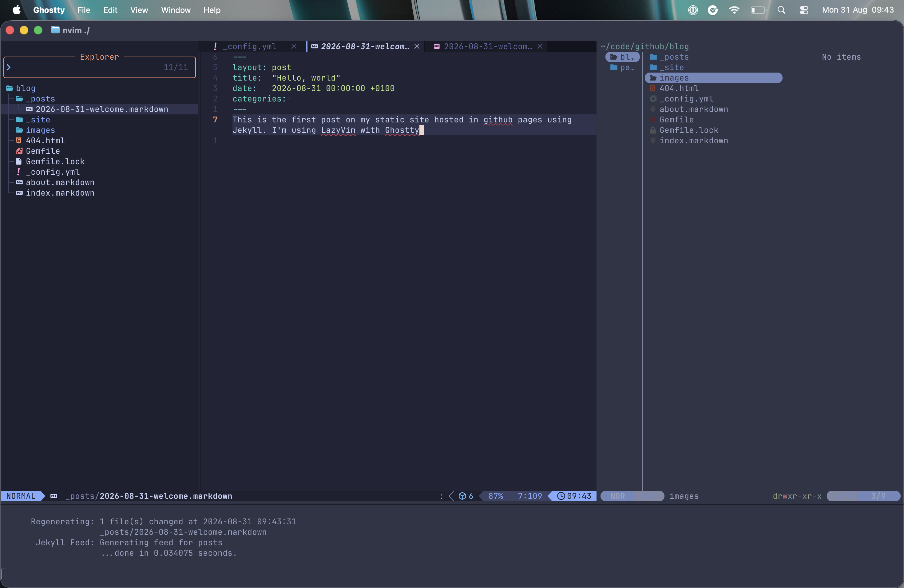904x588 pixels.
Task: Open the Help menu
Action: [212, 10]
